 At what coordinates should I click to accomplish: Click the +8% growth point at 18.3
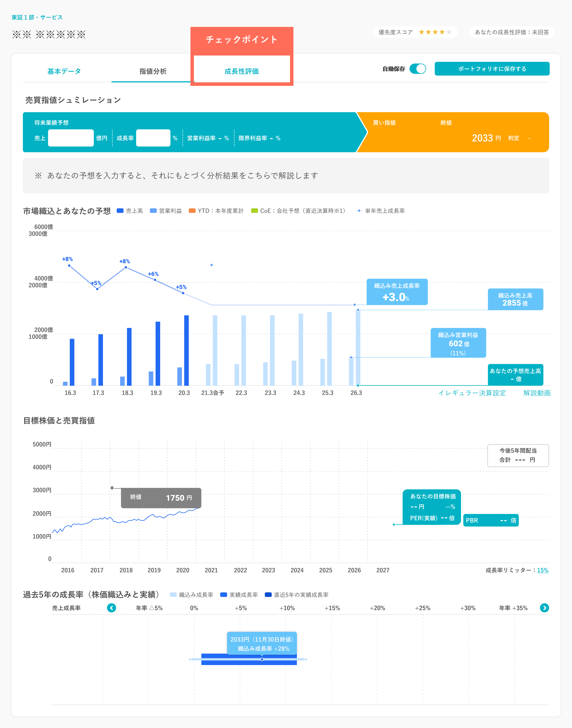pyautogui.click(x=126, y=267)
